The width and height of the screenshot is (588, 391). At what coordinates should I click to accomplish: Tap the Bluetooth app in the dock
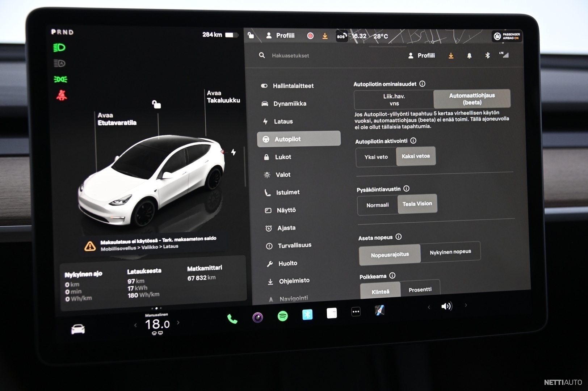click(x=307, y=314)
